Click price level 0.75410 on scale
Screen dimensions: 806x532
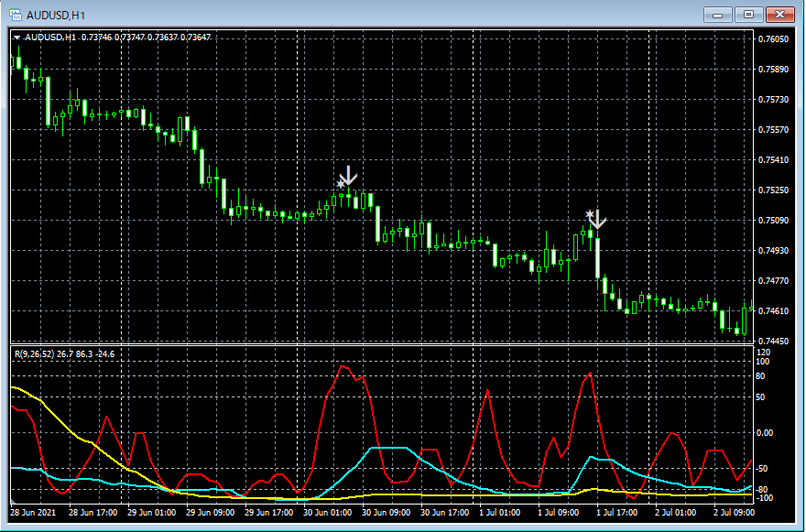pyautogui.click(x=774, y=160)
